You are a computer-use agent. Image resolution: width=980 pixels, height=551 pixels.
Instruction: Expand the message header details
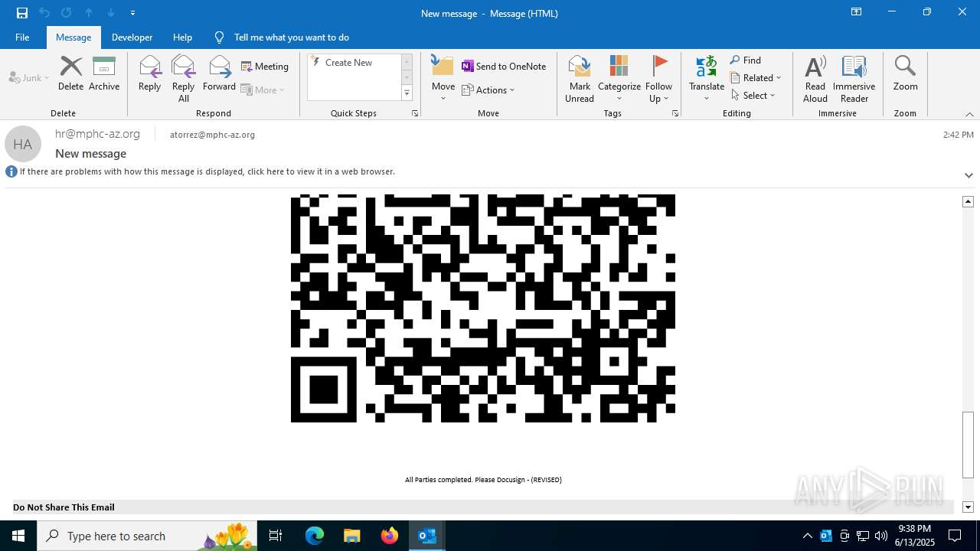click(x=969, y=175)
